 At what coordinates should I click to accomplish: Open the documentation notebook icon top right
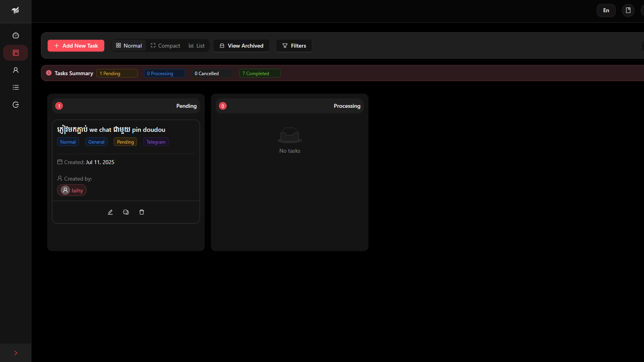click(x=628, y=10)
